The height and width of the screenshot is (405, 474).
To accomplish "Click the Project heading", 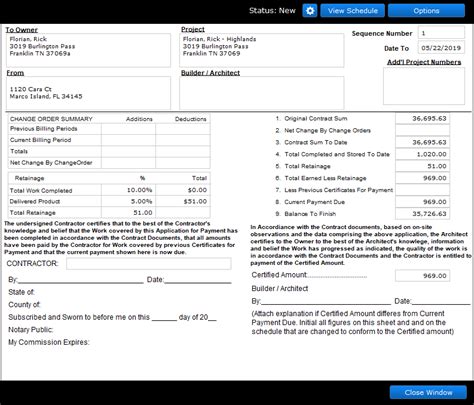I will pos(193,29).
